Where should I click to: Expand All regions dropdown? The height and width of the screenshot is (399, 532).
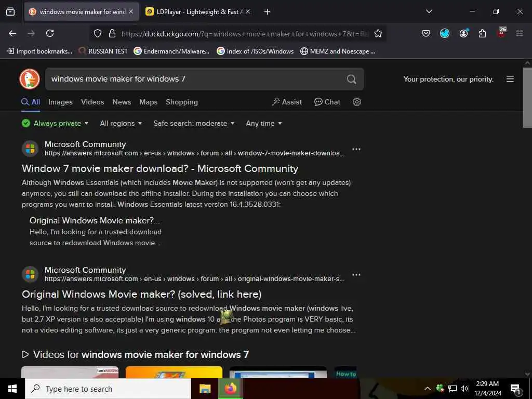121,123
